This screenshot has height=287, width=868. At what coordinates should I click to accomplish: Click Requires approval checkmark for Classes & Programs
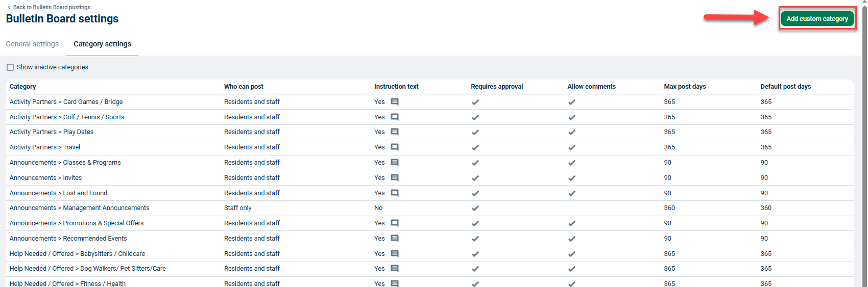(x=475, y=163)
